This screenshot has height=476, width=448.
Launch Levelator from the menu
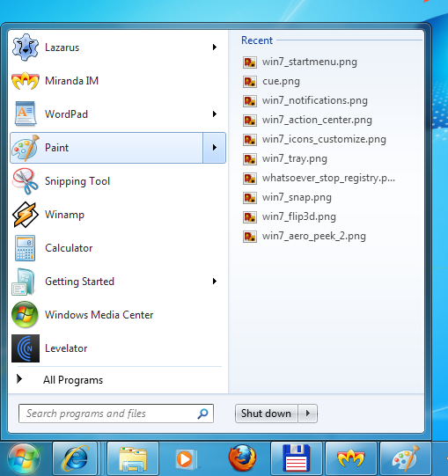coord(118,348)
